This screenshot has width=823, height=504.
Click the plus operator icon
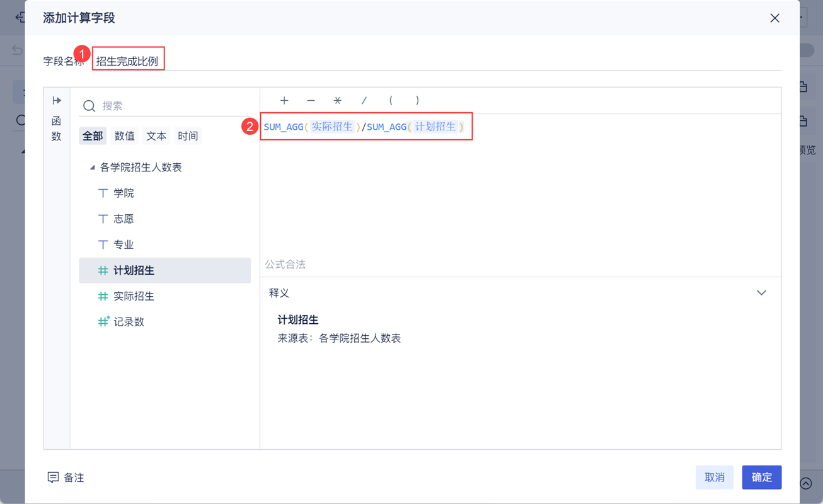(x=284, y=101)
